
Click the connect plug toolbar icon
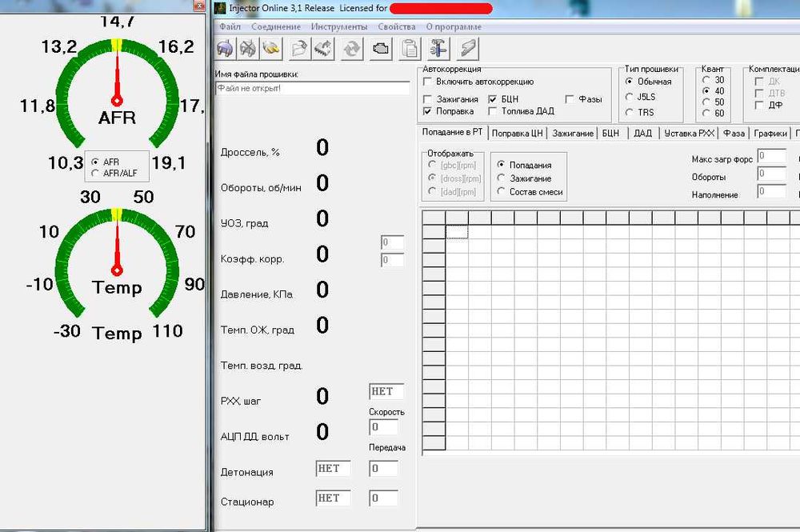point(226,49)
